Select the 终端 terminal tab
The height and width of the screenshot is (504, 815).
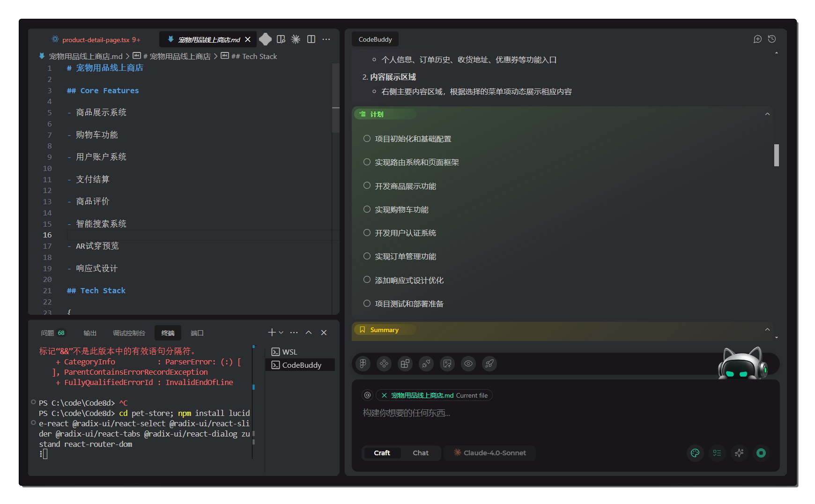[168, 333]
